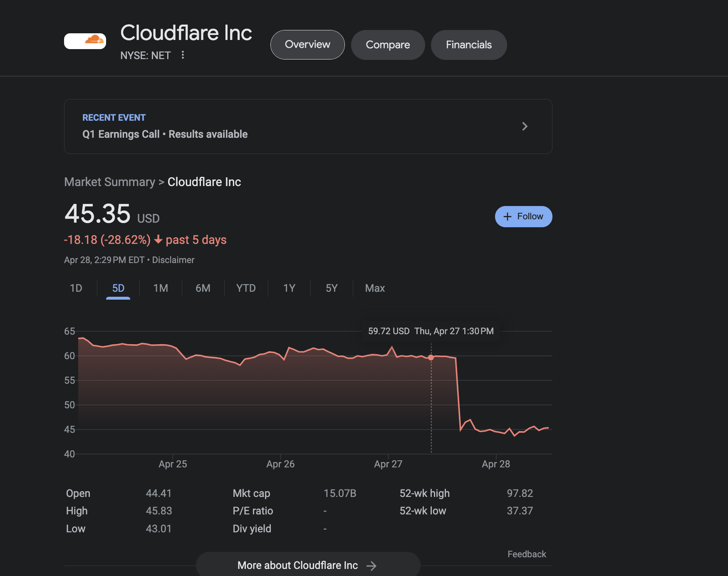Open the Disclaimer link
Image resolution: width=728 pixels, height=576 pixels.
click(x=173, y=260)
